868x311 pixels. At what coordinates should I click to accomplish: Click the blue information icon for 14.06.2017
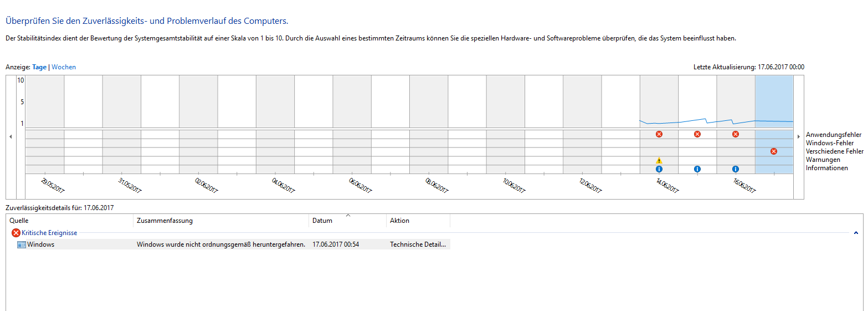tap(659, 169)
